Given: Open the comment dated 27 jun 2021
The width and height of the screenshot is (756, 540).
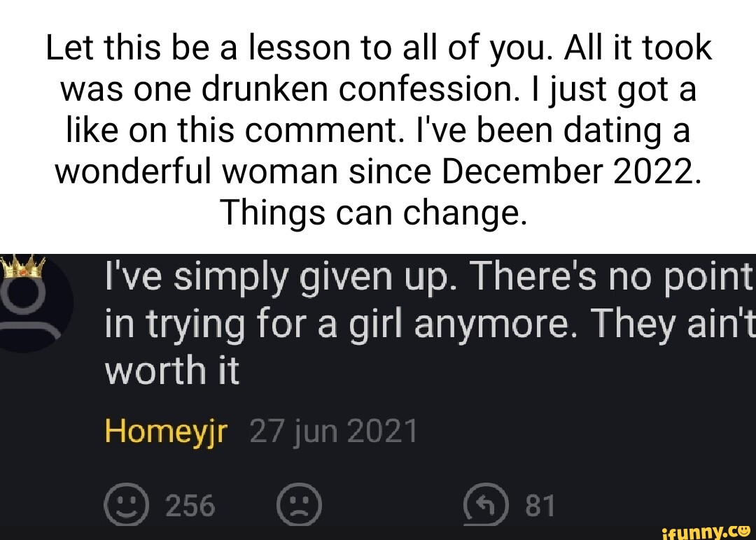Looking at the screenshot, I should coord(334,430).
